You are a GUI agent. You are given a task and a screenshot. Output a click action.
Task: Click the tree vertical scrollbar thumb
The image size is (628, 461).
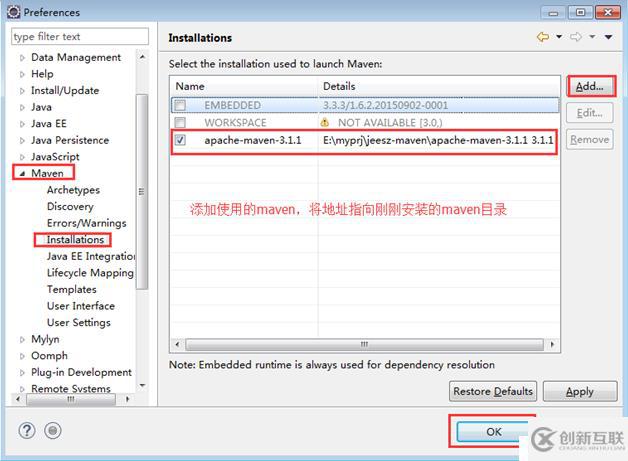(142, 191)
